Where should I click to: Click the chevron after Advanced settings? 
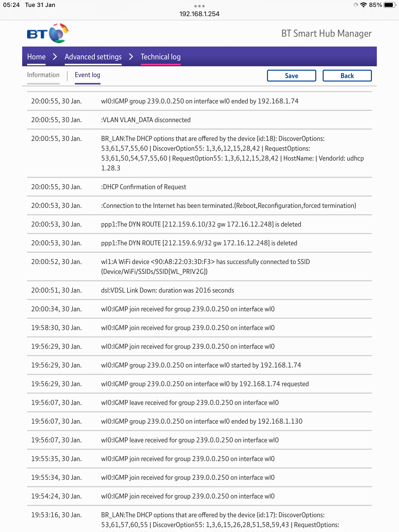click(131, 57)
